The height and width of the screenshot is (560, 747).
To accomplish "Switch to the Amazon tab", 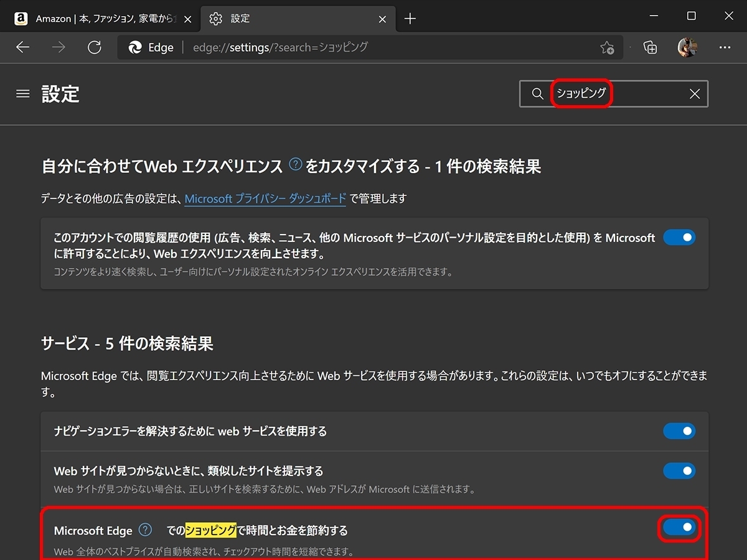I will [103, 19].
